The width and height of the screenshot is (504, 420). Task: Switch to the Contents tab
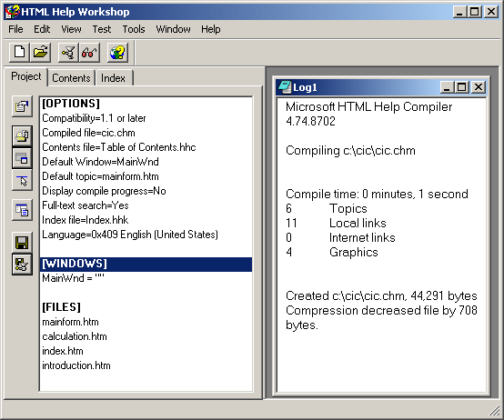coord(71,78)
